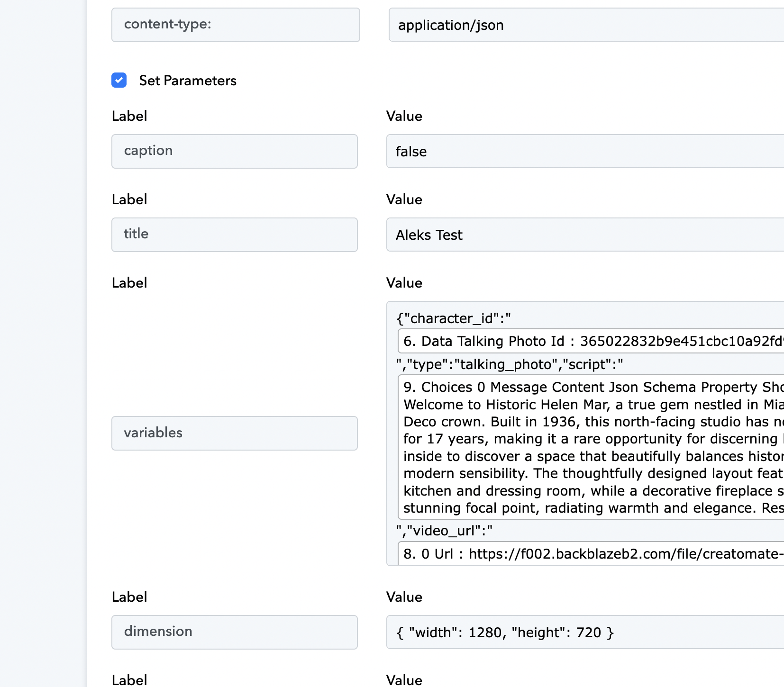Click the width 1280 height 720 value field
784x687 pixels.
point(585,632)
